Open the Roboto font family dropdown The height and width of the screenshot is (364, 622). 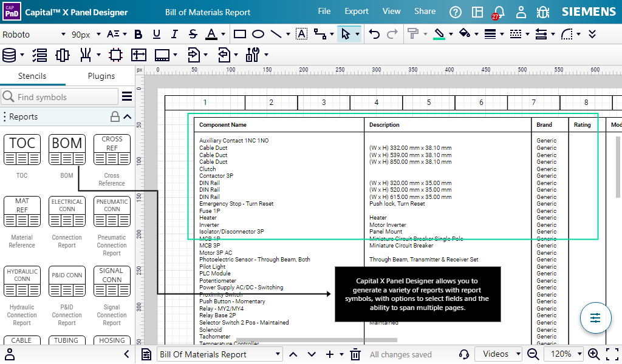click(x=34, y=35)
